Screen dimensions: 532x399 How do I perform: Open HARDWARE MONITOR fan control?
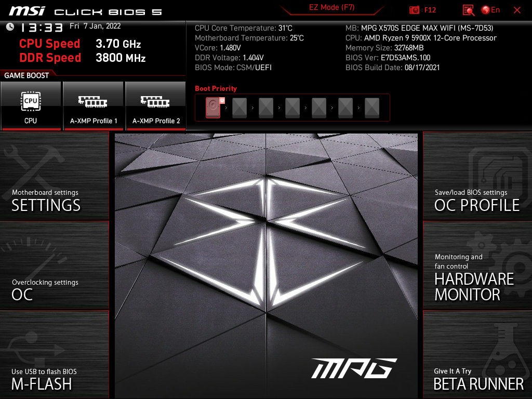tap(477, 265)
